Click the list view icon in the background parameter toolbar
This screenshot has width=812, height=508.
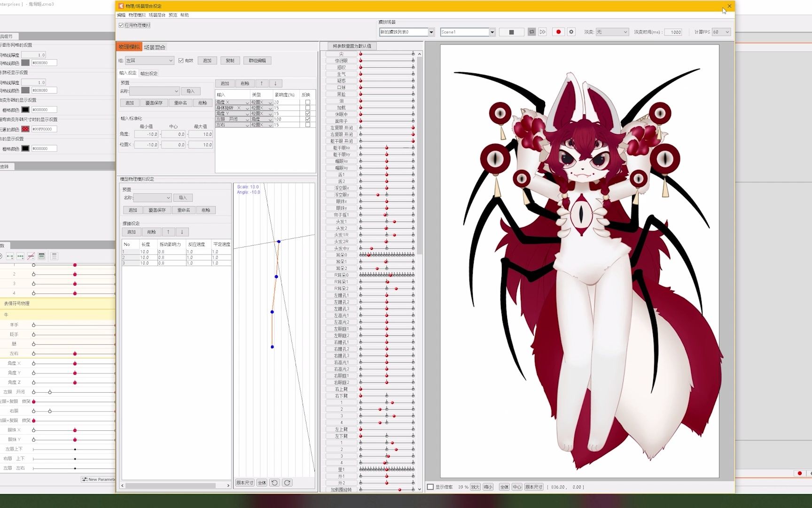click(42, 256)
